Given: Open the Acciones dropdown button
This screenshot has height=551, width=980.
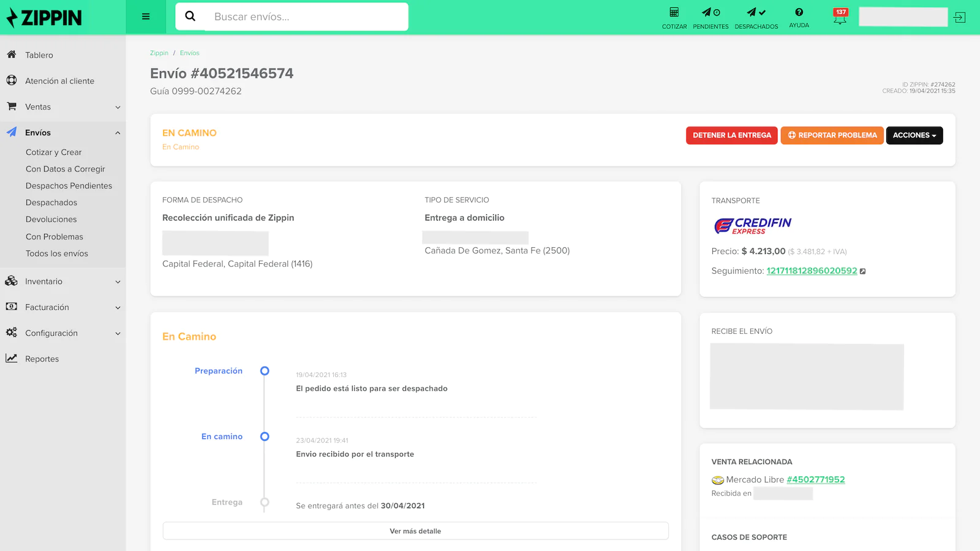Looking at the screenshot, I should (914, 135).
